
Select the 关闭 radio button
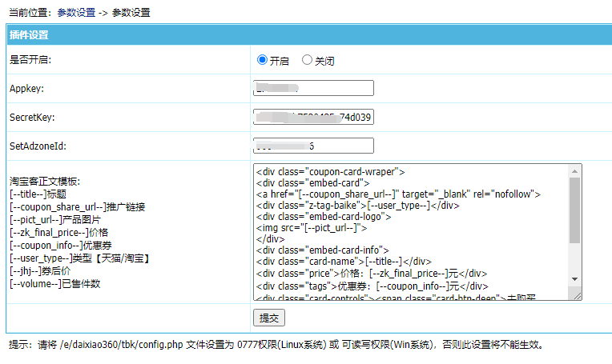pyautogui.click(x=307, y=60)
